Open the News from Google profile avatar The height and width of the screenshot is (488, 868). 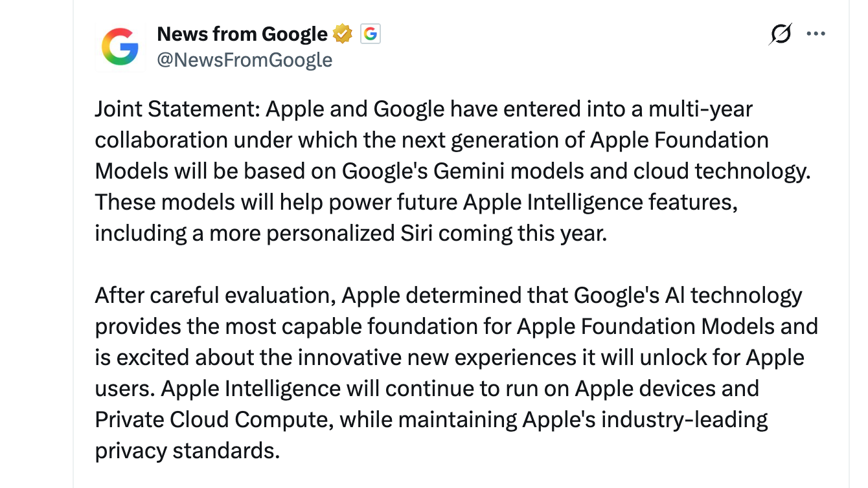tap(120, 47)
